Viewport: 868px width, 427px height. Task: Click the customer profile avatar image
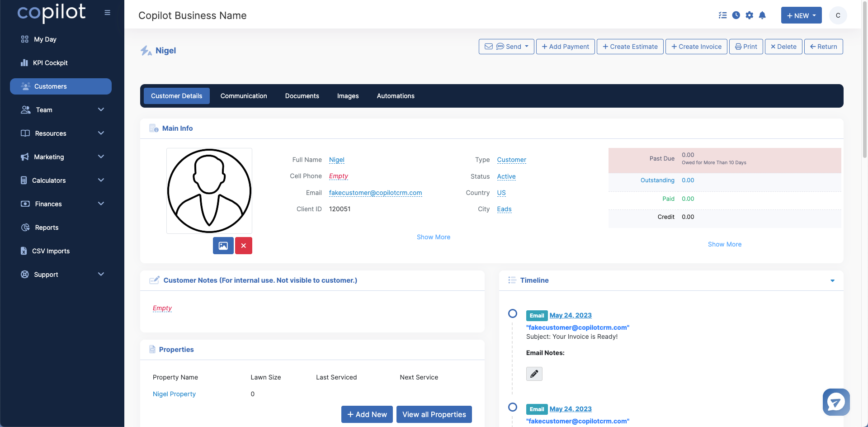coord(209,191)
